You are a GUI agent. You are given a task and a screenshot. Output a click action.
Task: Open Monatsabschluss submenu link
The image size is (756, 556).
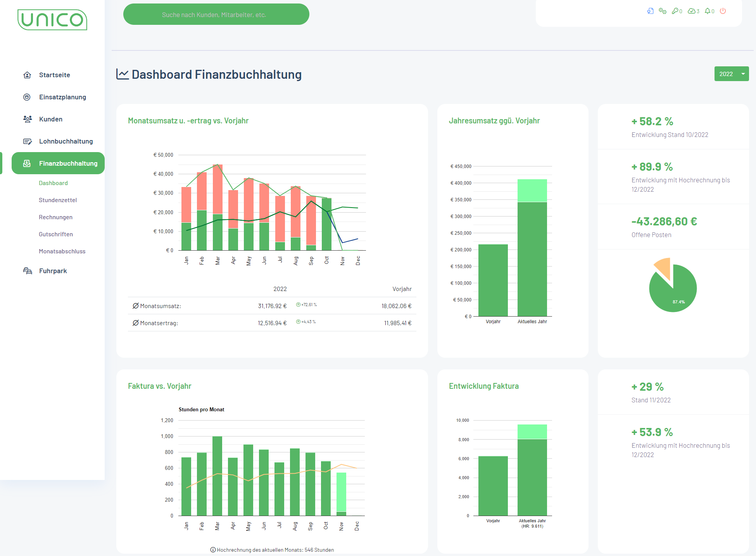click(62, 251)
